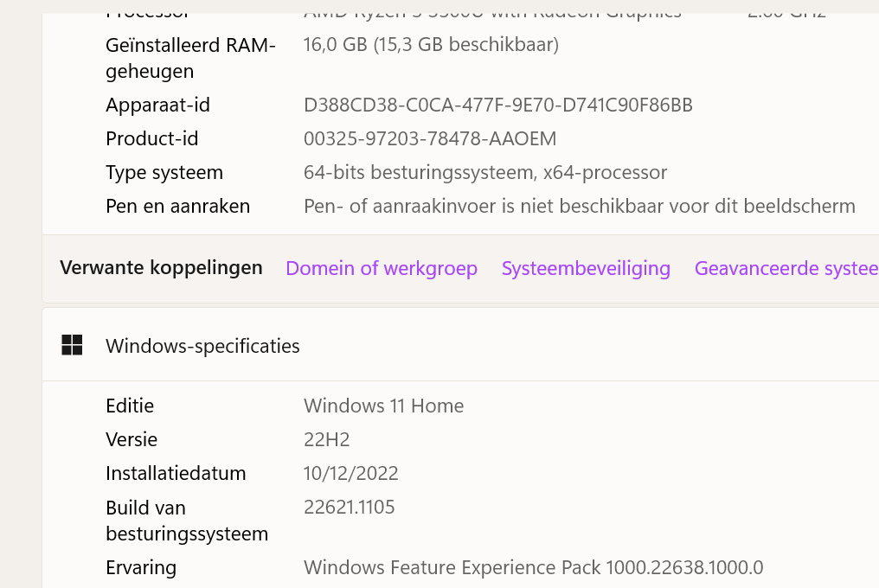
Task: Click the Pen en aanraken info text
Action: tap(579, 206)
